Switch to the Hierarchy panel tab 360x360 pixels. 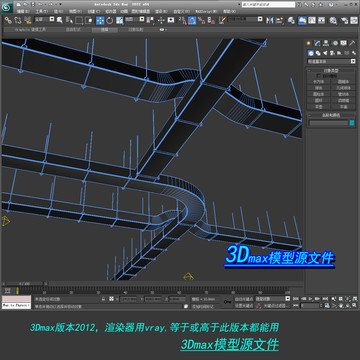point(326,43)
